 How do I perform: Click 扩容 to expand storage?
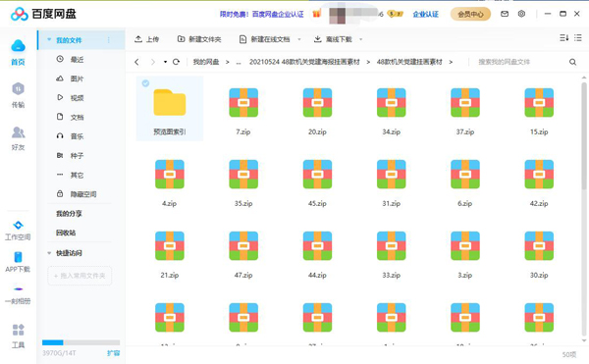[x=113, y=353]
